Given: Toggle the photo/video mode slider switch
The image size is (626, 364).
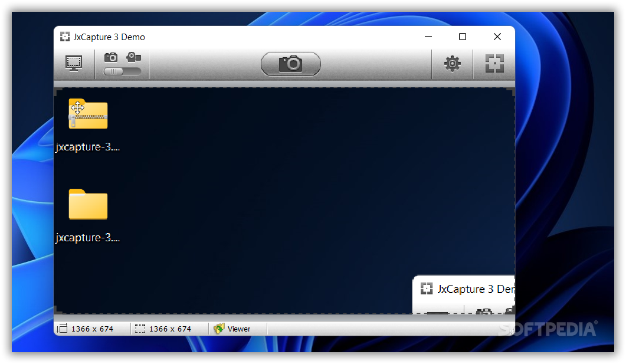Looking at the screenshot, I should [x=122, y=71].
